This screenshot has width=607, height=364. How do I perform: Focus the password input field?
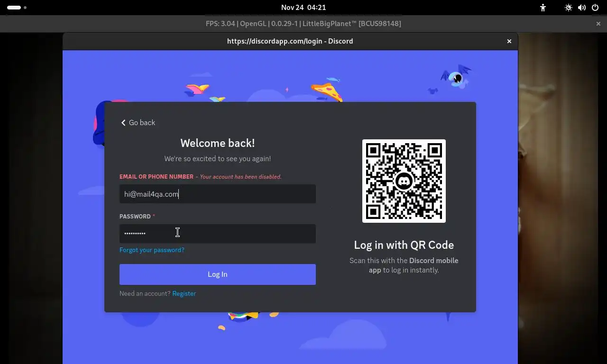tap(218, 234)
